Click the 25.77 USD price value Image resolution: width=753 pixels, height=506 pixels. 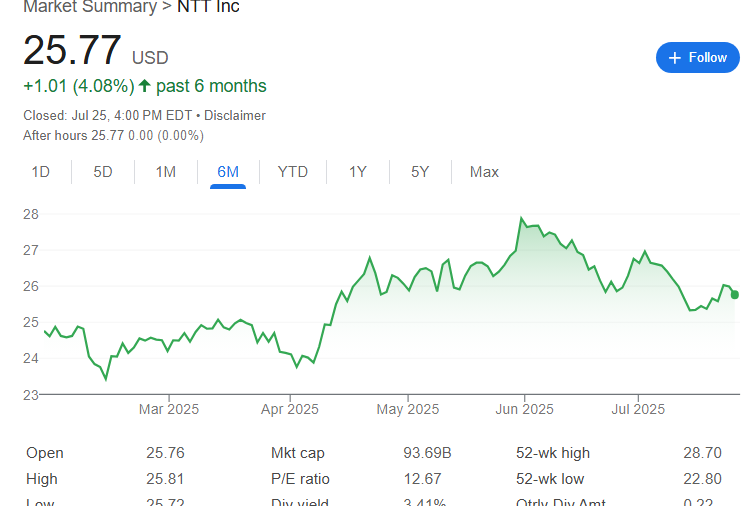72,51
